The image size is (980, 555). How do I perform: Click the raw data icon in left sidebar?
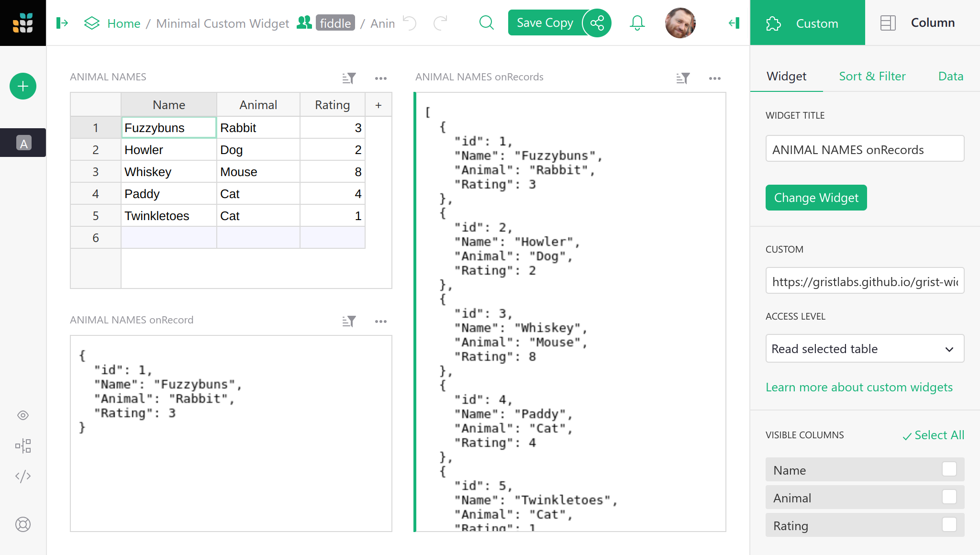(22, 445)
